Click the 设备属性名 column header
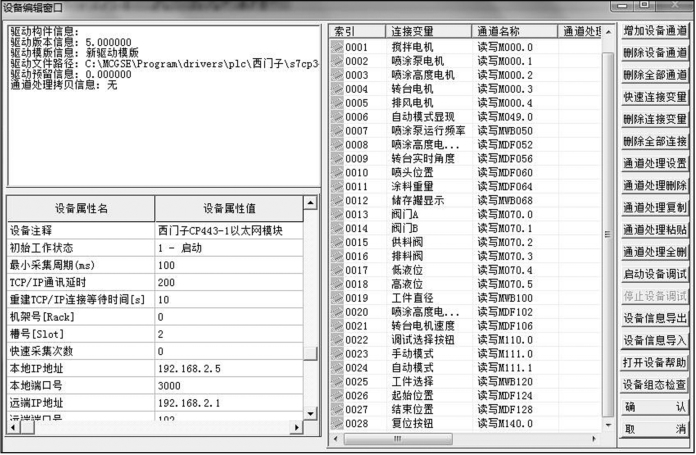The width and height of the screenshot is (696, 455). [81, 208]
